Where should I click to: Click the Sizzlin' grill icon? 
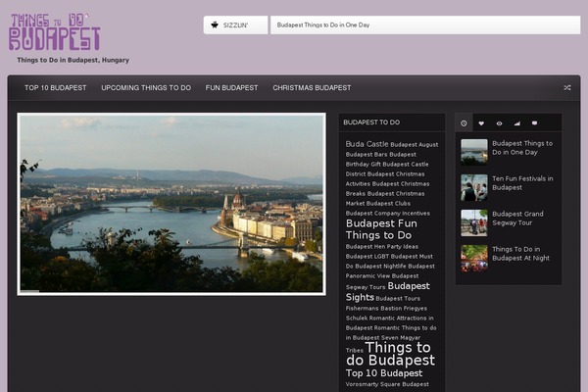tap(215, 25)
